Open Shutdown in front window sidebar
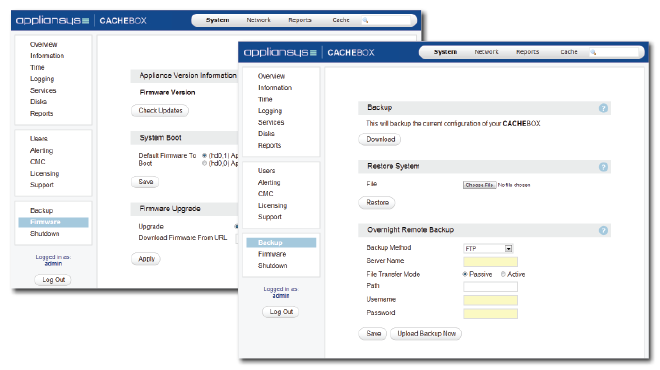This screenshot has width=660, height=370. [273, 266]
